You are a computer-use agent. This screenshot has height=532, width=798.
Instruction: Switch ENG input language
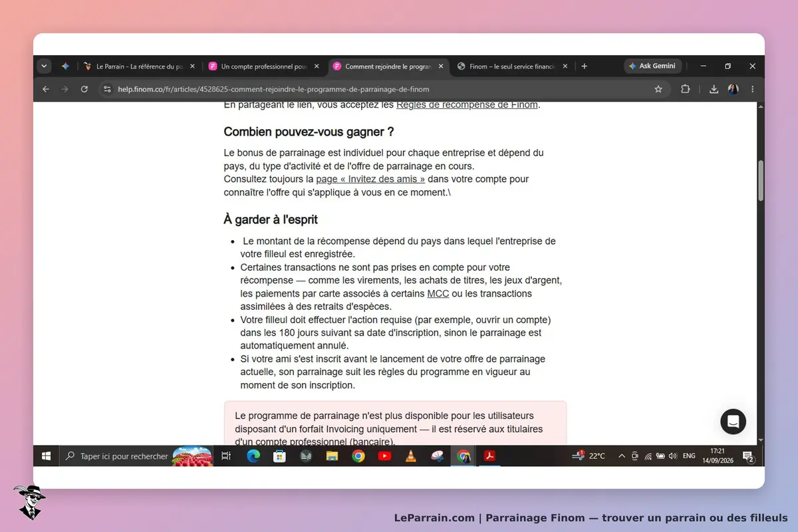coord(689,456)
